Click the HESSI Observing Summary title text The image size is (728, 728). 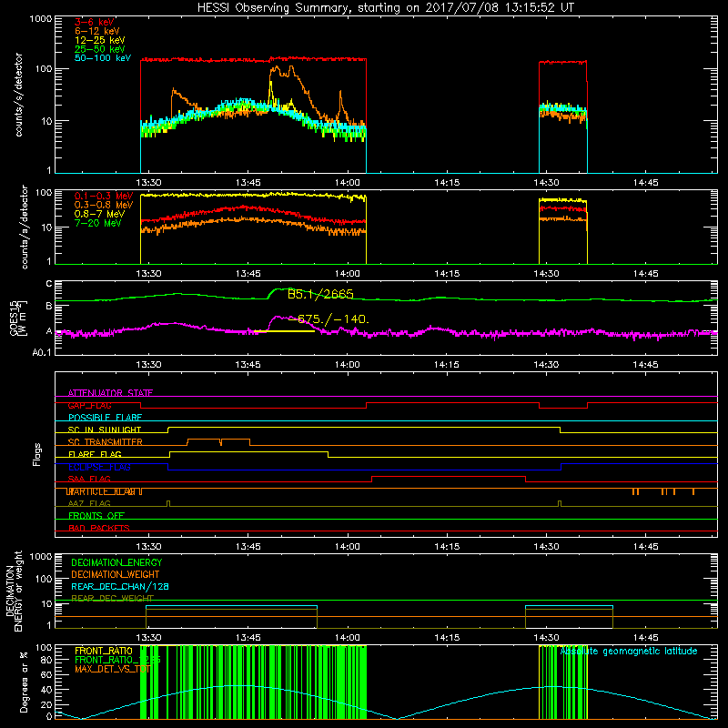[385, 7]
